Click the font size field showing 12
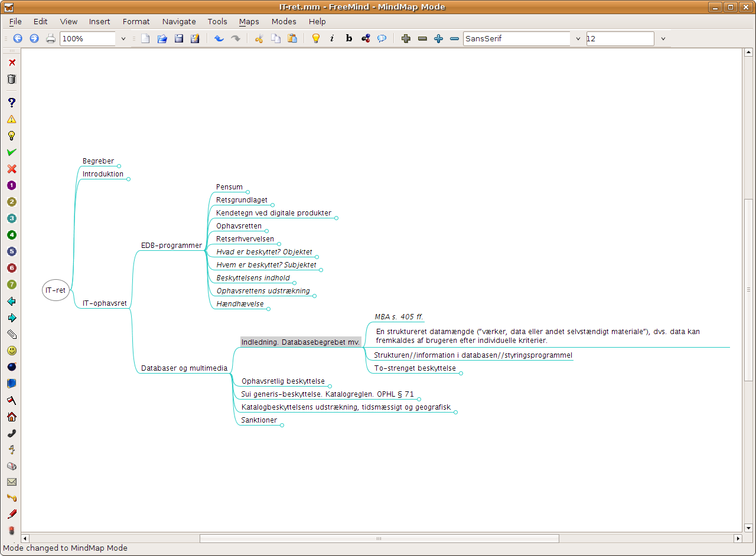Screen dimensions: 756x556 coord(620,38)
